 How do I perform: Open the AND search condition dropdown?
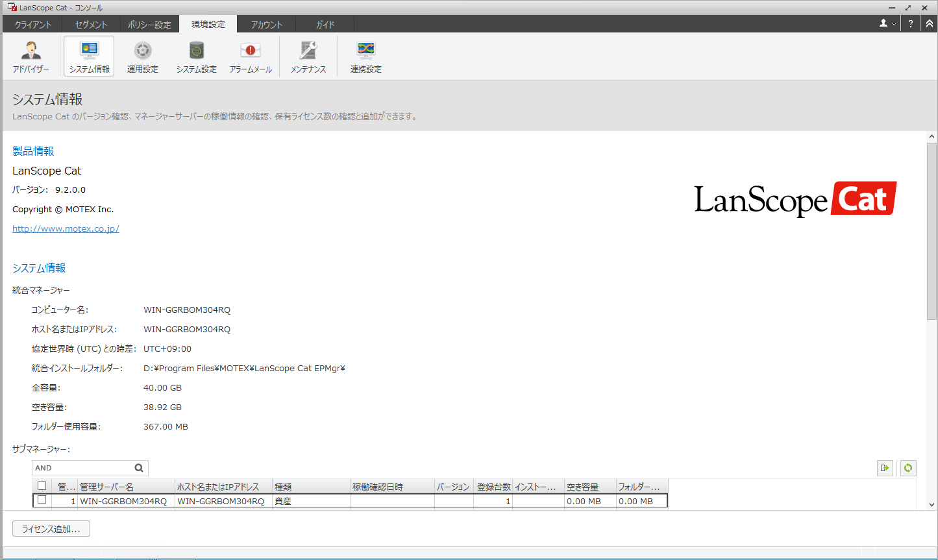pyautogui.click(x=139, y=468)
